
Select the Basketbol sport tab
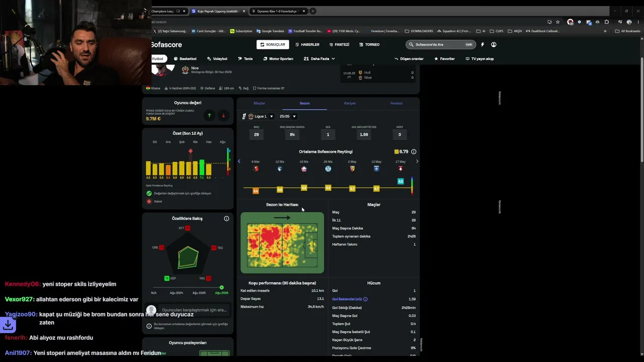(185, 59)
